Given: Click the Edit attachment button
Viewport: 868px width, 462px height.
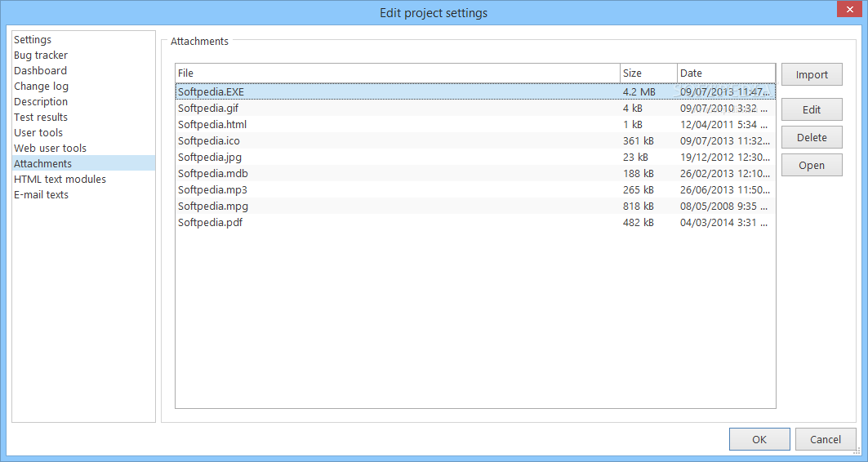Looking at the screenshot, I should (x=812, y=109).
